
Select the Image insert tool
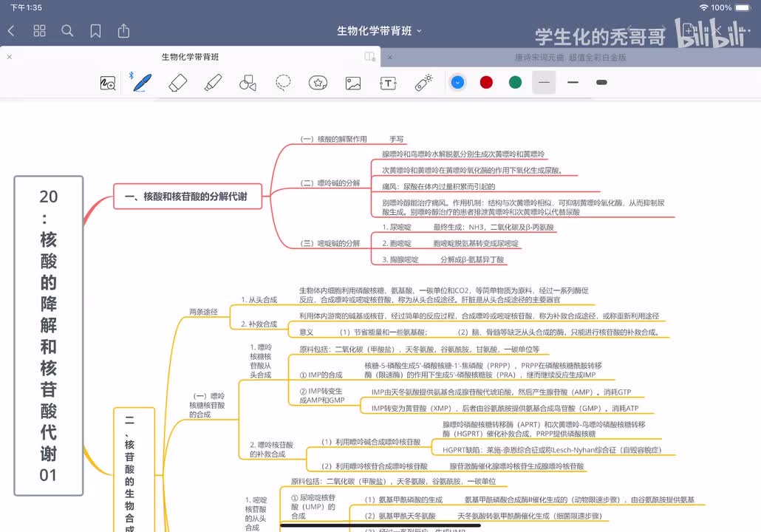click(x=353, y=83)
